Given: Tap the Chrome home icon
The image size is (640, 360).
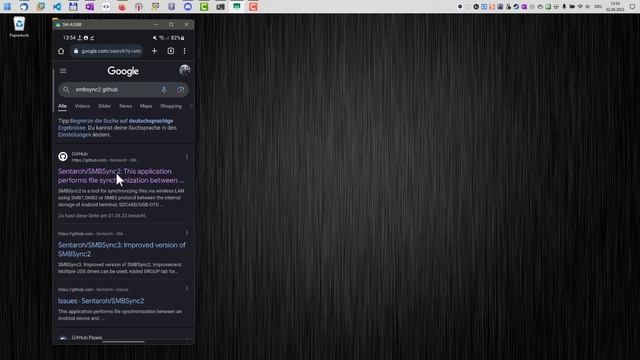Looking at the screenshot, I should pos(61,51).
